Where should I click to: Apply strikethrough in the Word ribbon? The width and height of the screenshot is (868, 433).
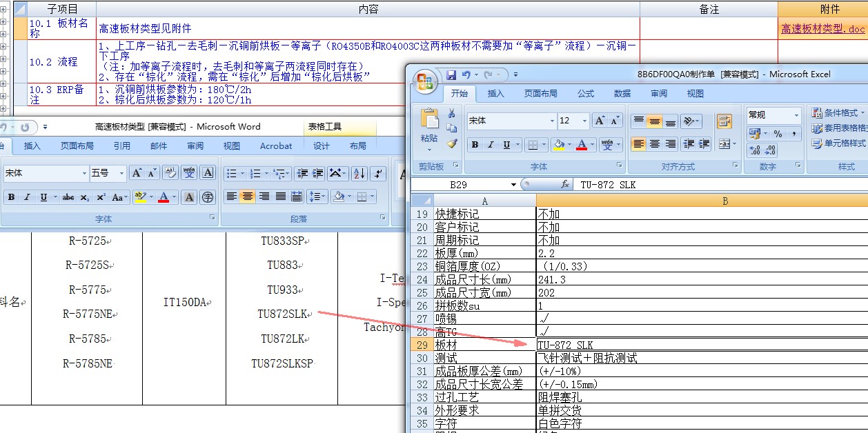tap(68, 197)
